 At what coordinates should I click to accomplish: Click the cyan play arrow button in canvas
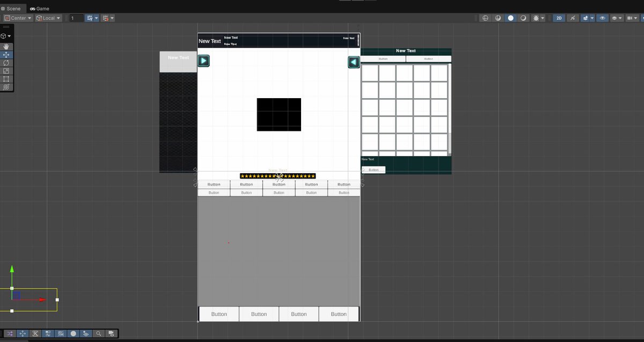point(203,61)
